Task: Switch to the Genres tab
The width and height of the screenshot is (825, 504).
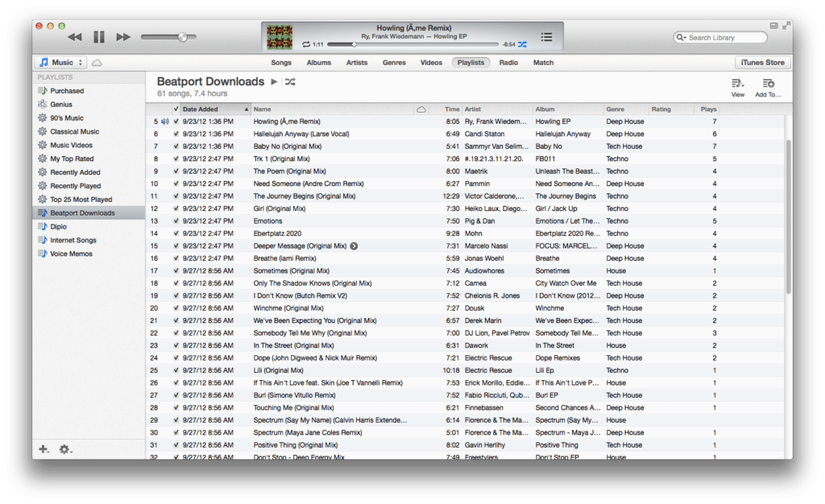Action: pos(394,63)
